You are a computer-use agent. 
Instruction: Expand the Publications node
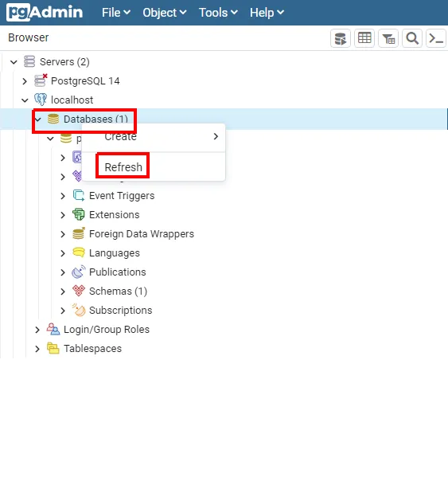pyautogui.click(x=63, y=272)
